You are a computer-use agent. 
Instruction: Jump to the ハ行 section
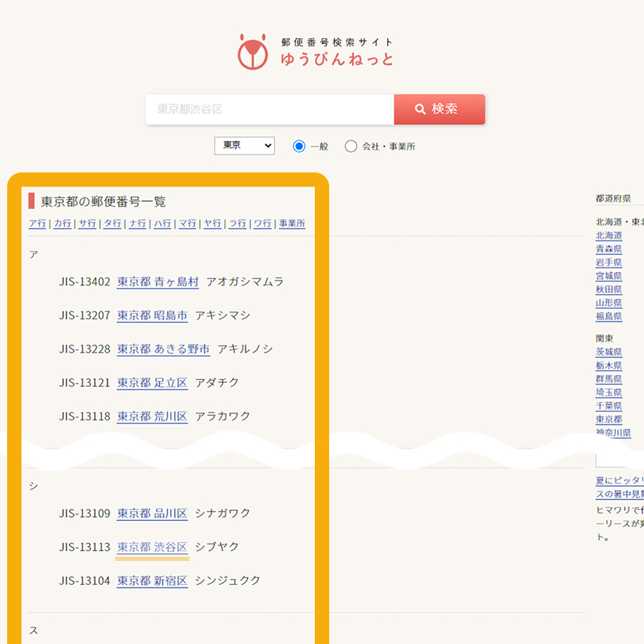coord(162,223)
